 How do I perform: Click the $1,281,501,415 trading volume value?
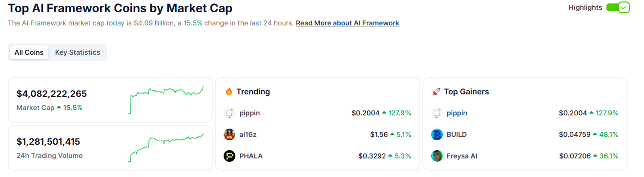pyautogui.click(x=48, y=142)
